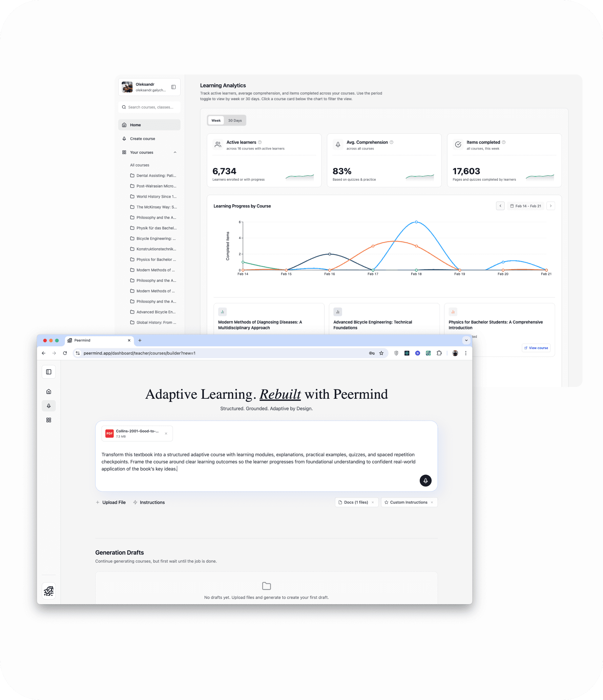The width and height of the screenshot is (603, 700).
Task: Open the Feb 14 - Feb 21 date picker
Action: (526, 206)
